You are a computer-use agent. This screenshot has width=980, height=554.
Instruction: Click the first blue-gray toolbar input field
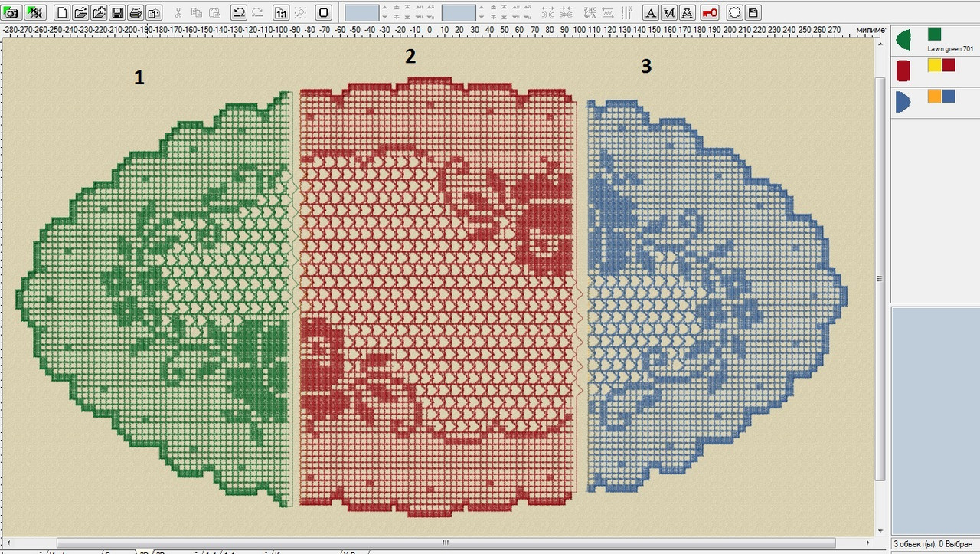[x=361, y=12]
